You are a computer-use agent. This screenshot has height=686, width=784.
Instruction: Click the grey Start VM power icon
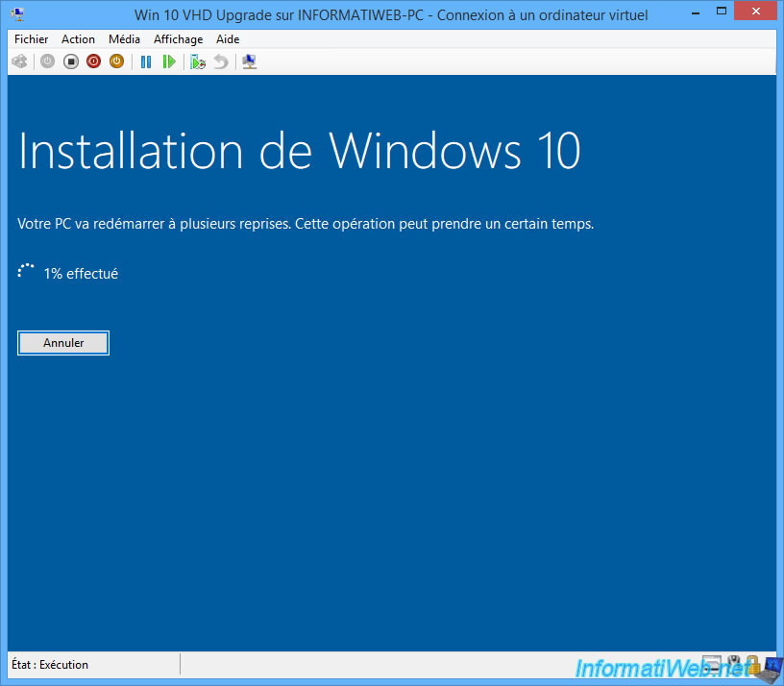click(x=47, y=61)
